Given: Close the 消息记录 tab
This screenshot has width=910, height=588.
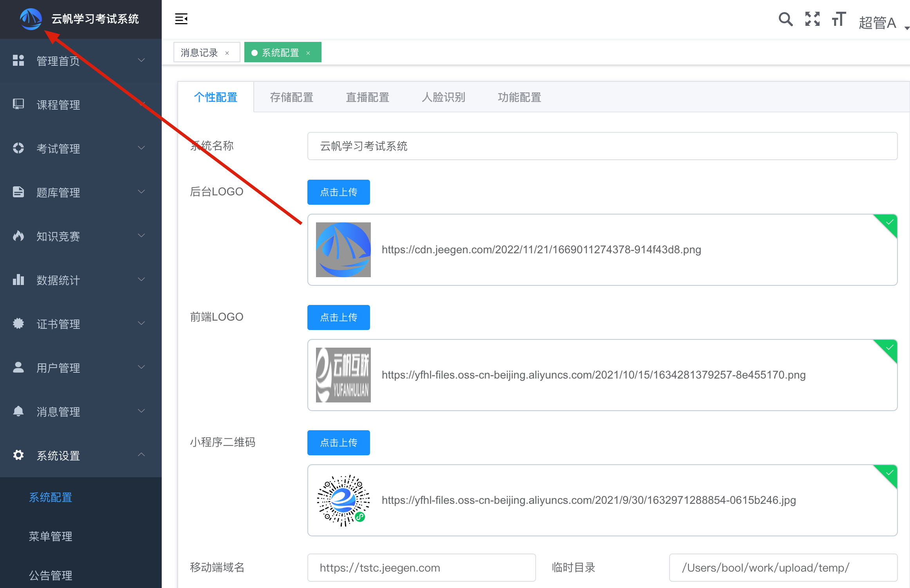Looking at the screenshot, I should click(227, 53).
